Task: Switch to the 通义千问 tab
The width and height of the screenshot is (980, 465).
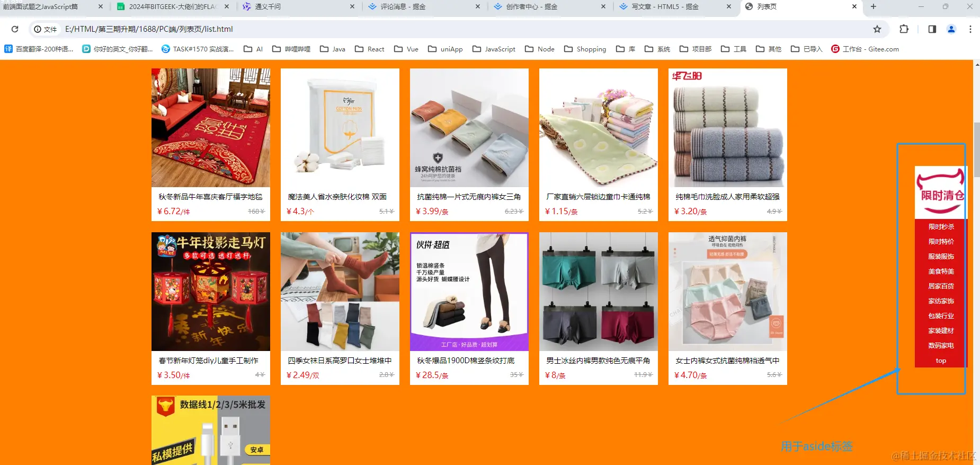Action: pos(300,6)
